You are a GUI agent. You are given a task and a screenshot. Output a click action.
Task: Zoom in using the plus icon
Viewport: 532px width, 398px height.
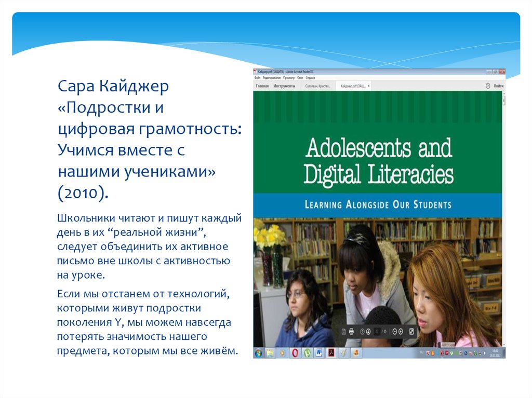402,331
